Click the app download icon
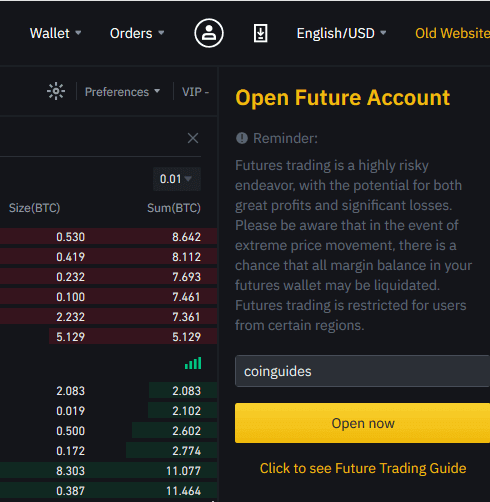Screen dimensions: 490x502 (260, 33)
